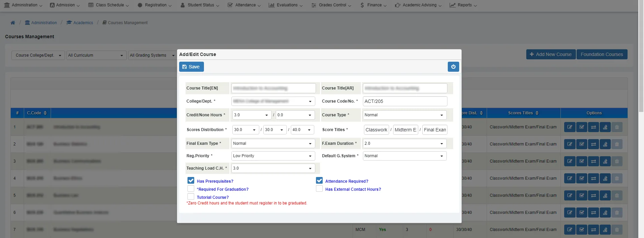Click Foundation Courses button
Screen dimensions: 644x238
602,54
